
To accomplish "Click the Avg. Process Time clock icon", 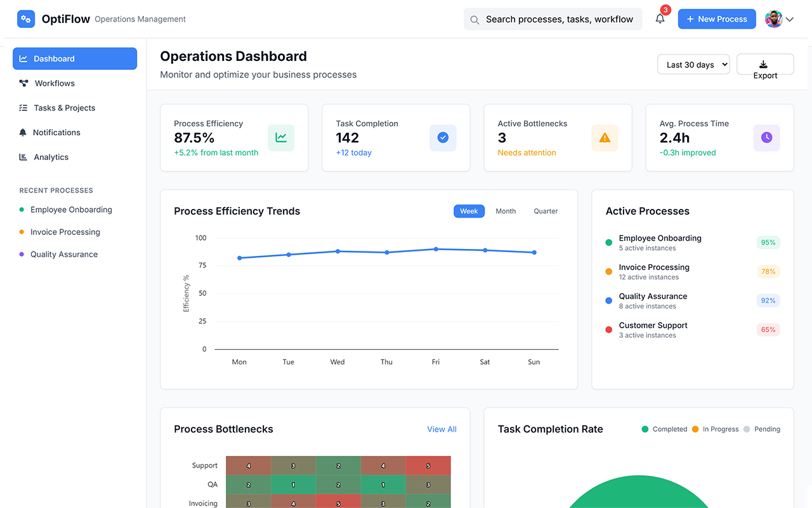I will [x=766, y=138].
